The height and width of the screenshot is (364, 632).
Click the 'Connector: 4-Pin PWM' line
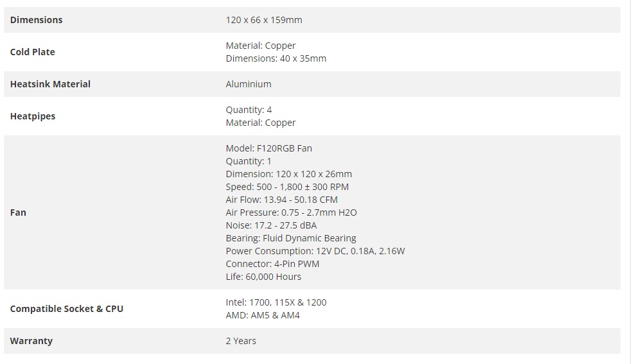point(272,264)
